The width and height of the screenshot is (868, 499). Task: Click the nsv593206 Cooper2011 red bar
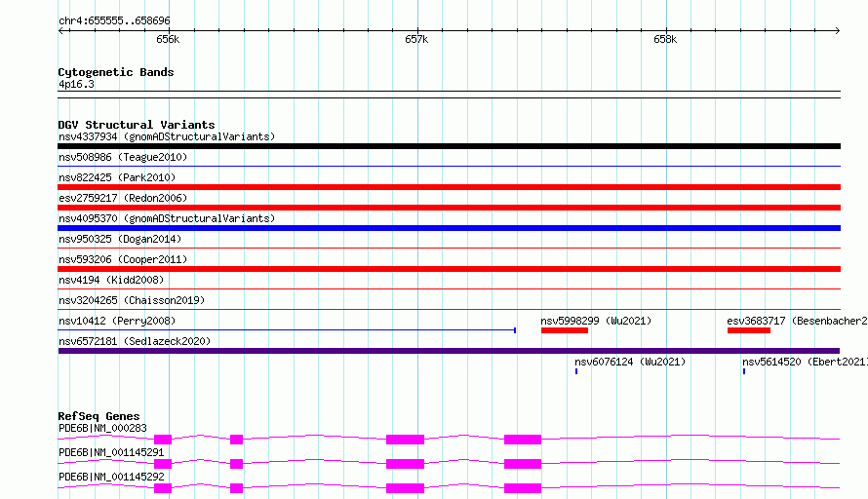click(x=449, y=269)
